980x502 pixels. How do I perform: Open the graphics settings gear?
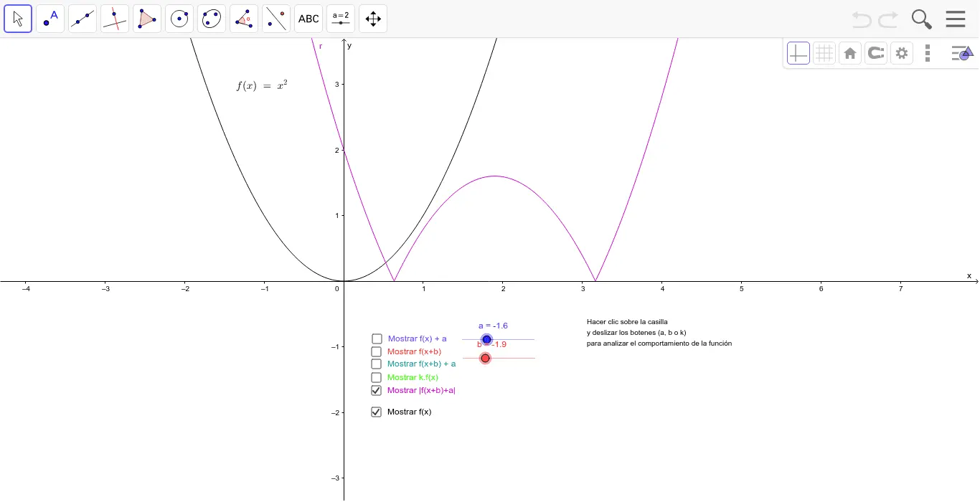point(902,53)
